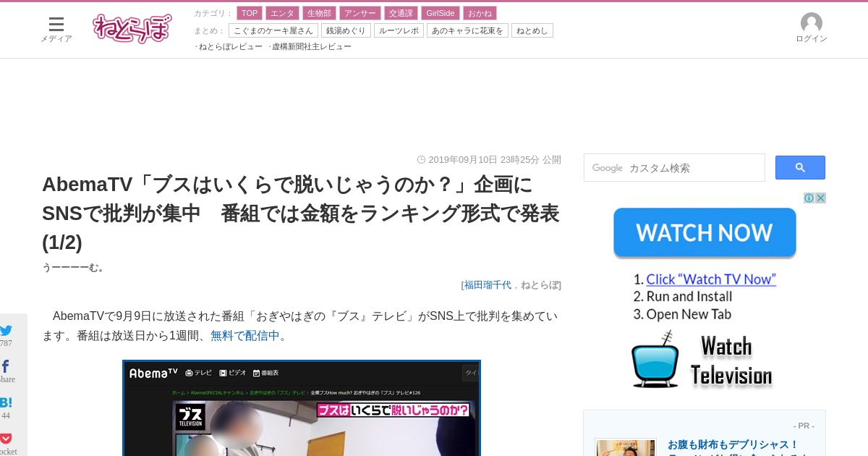Click the ログイン user avatar icon
868x456 pixels.
[x=811, y=23]
